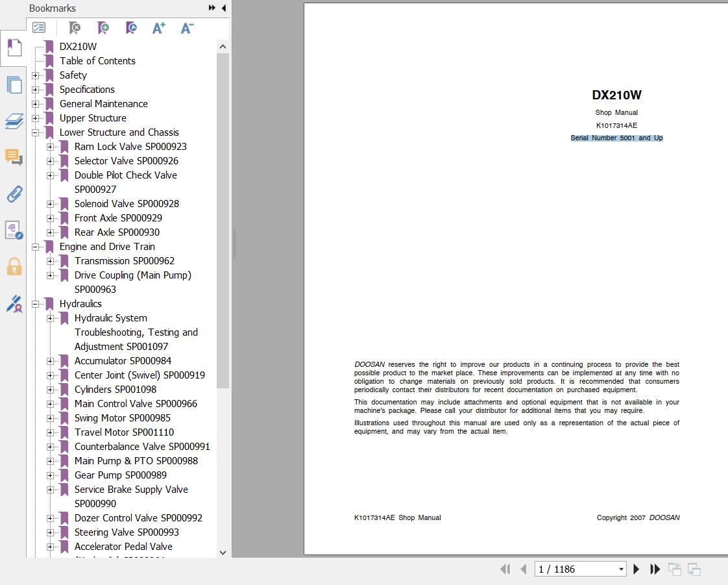Select Center Joint (Swivel) SP000919 bookmark
This screenshot has height=585, width=728.
(140, 375)
